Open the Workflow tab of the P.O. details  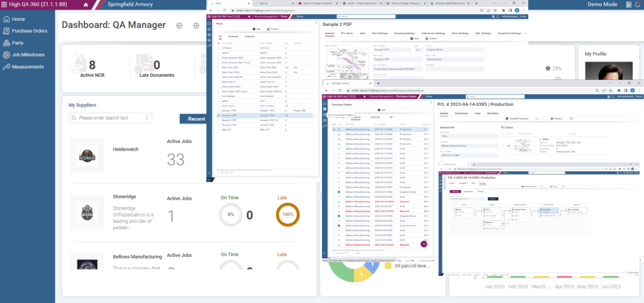[x=493, y=113]
